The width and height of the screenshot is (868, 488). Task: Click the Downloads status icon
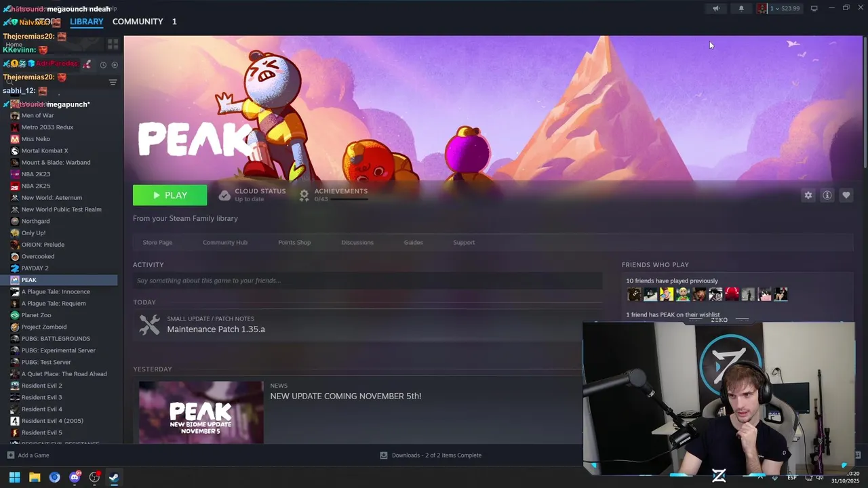(x=384, y=455)
